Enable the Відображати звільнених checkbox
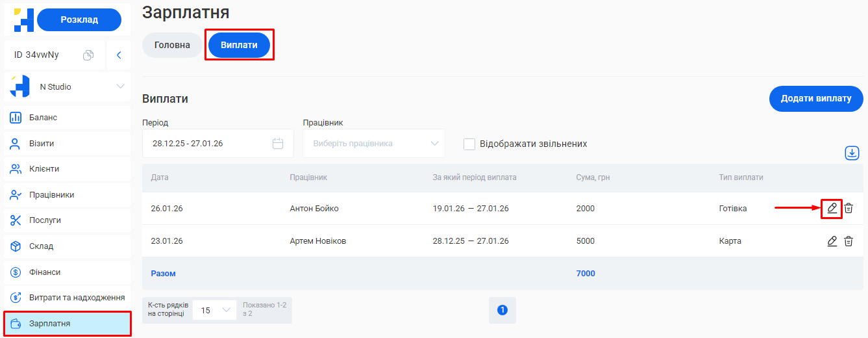The height and width of the screenshot is (338, 868). (469, 144)
